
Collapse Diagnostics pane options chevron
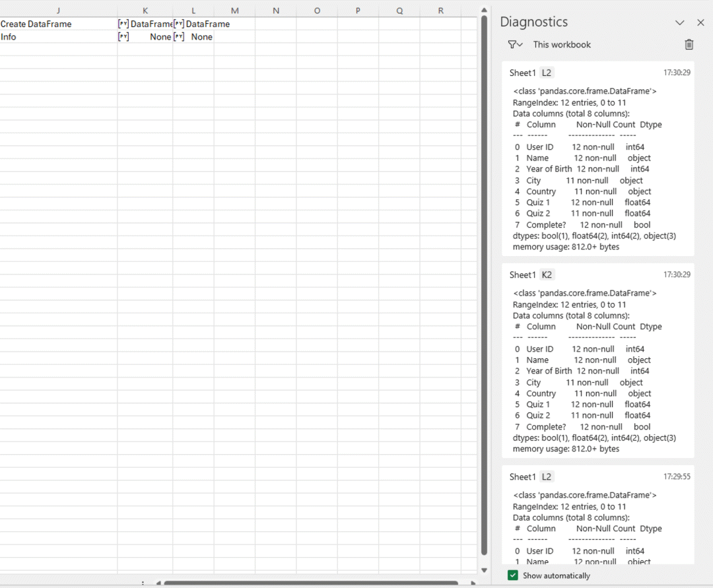(x=679, y=22)
